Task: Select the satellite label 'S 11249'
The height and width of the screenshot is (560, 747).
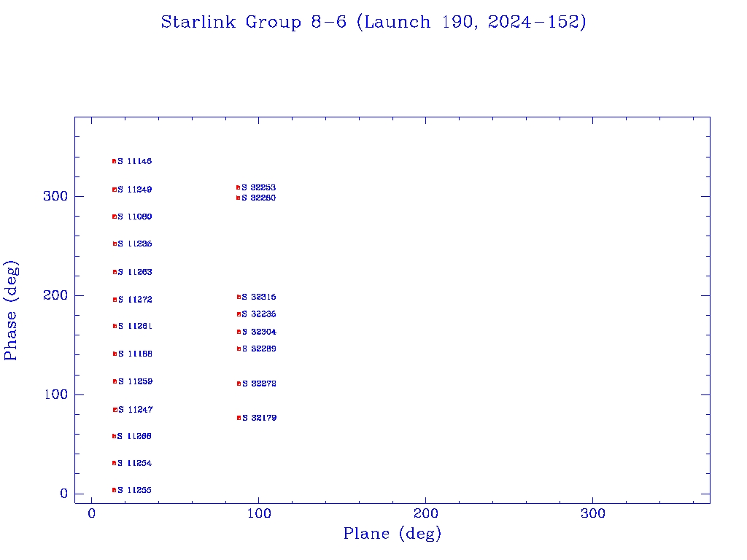Action: [135, 190]
